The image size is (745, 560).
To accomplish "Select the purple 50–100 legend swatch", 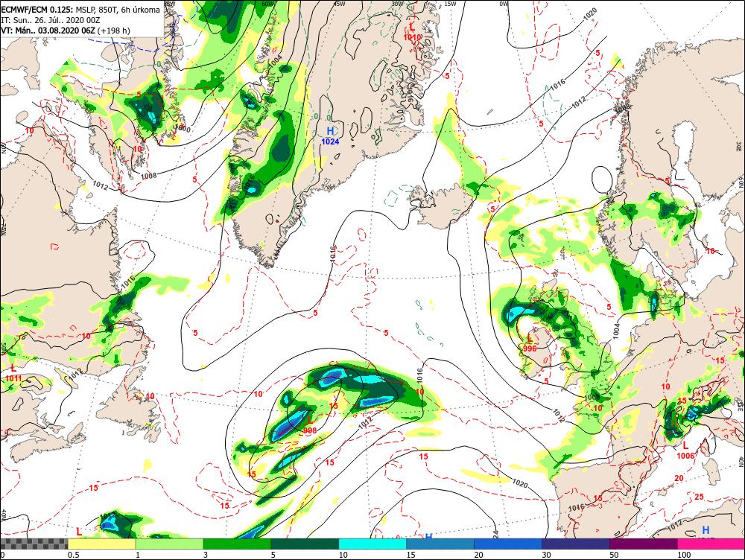I will (x=644, y=544).
